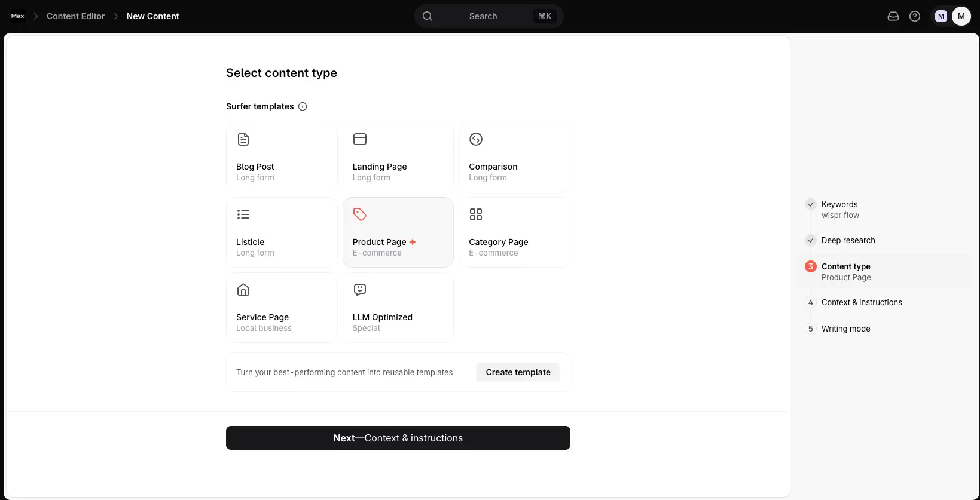Click the ⌘K shortcut badge
The width and height of the screenshot is (980, 500).
click(x=545, y=16)
